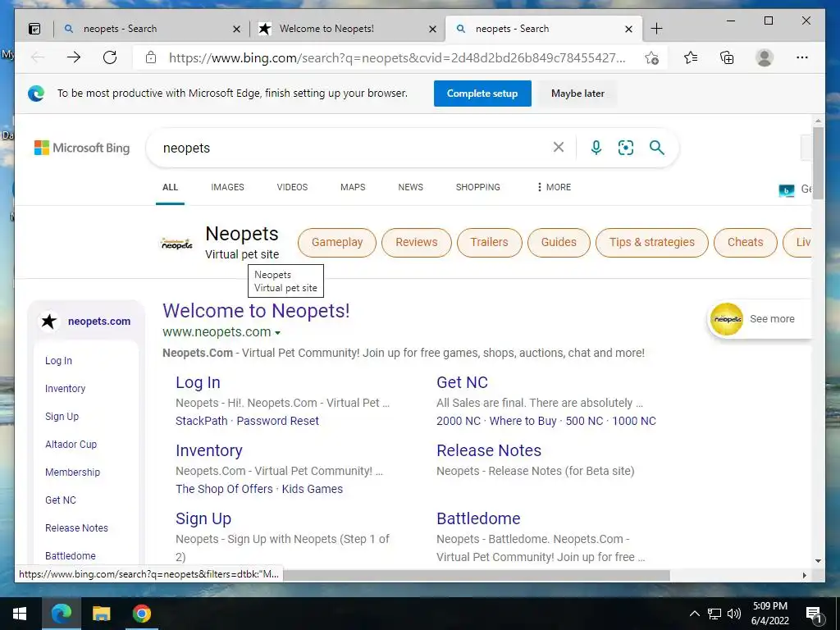This screenshot has height=630, width=840.
Task: Open the Release Notes sitelink heading
Action: point(489,450)
